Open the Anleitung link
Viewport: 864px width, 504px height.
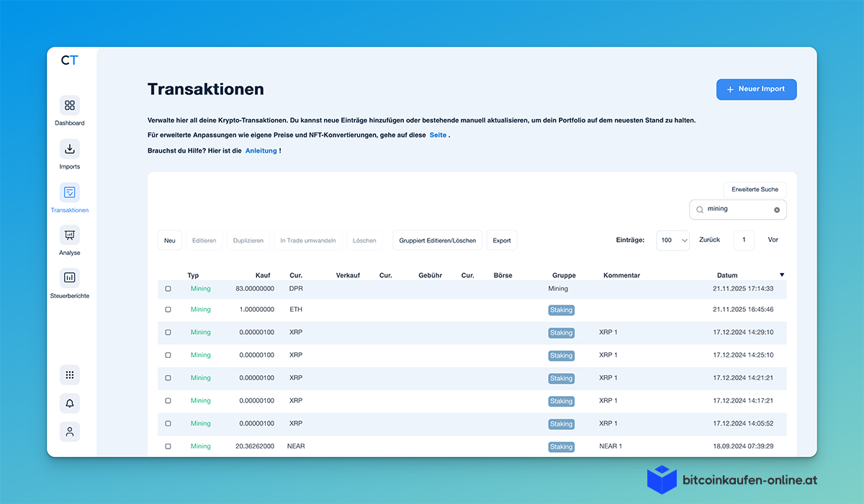click(x=261, y=150)
